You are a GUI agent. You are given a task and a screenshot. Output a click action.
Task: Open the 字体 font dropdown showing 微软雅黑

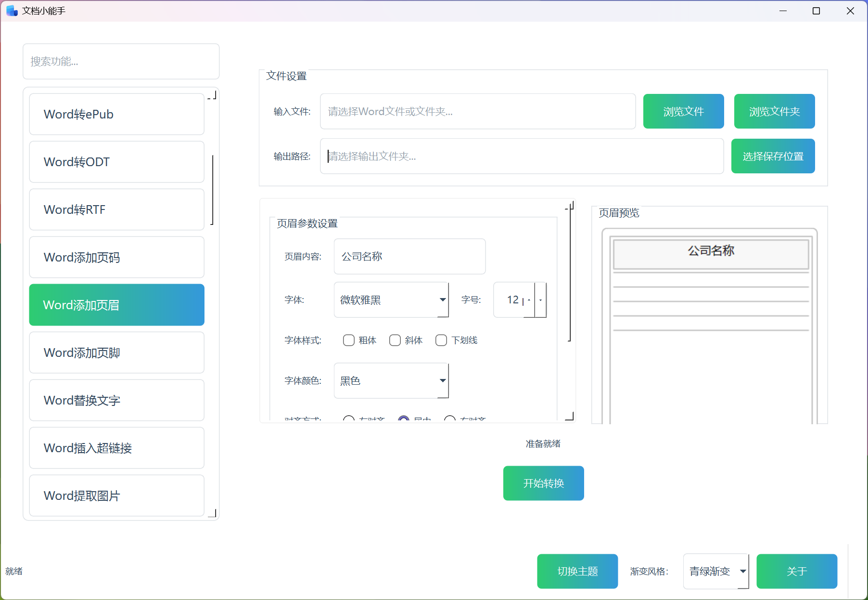point(391,300)
